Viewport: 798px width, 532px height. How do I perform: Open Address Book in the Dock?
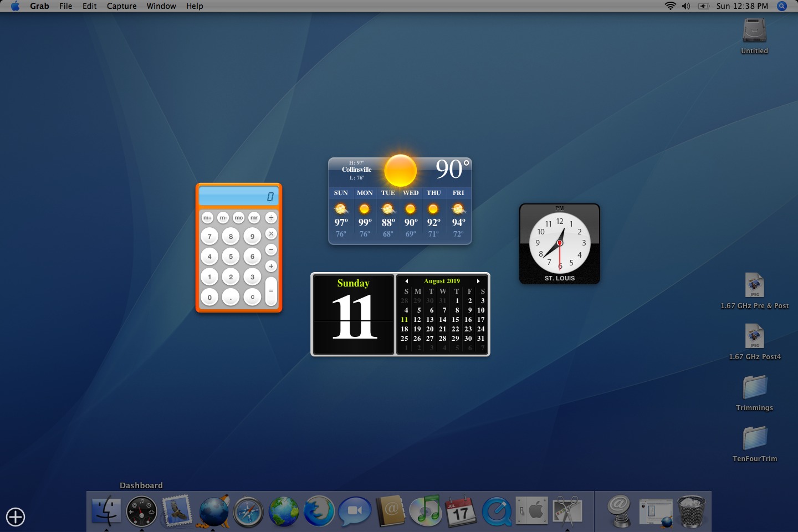(391, 511)
